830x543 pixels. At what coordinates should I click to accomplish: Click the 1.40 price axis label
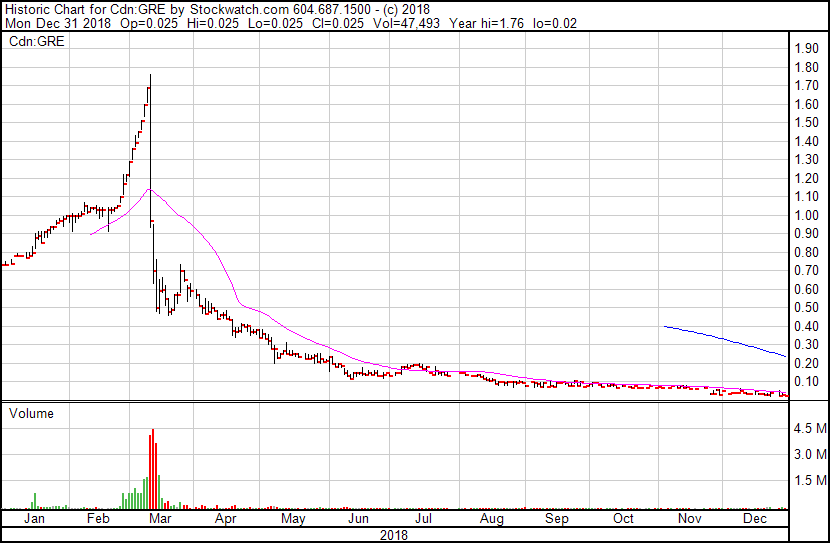coord(807,141)
